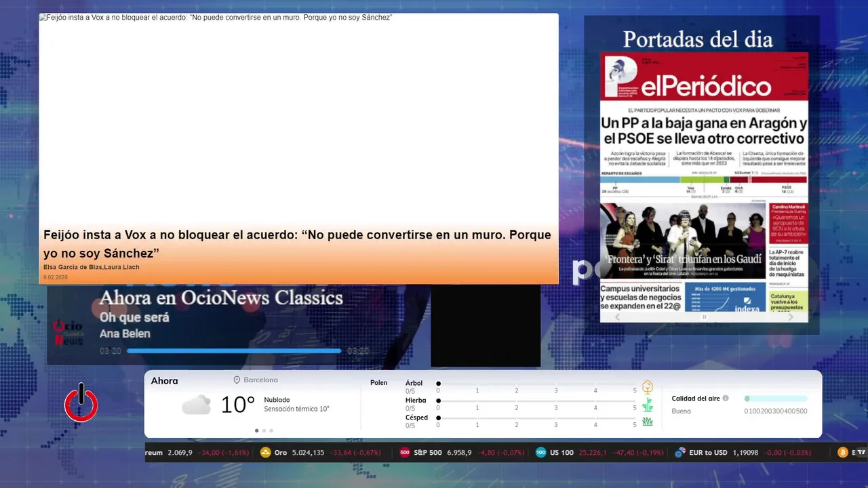Viewport: 868px width, 488px height.
Task: Click the S&P 500 ticker label
Action: point(427,453)
